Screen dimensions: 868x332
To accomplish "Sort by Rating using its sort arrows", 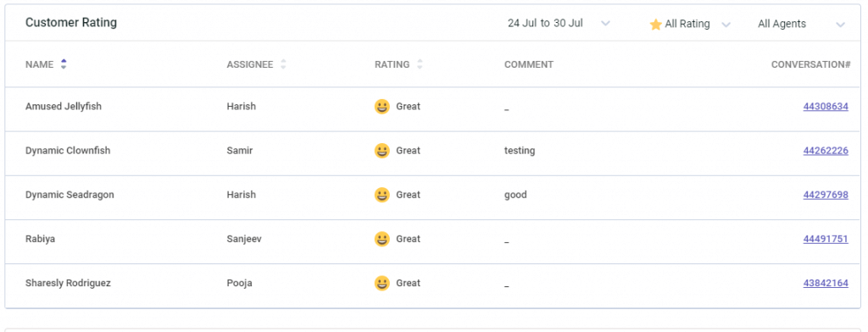I will [420, 64].
